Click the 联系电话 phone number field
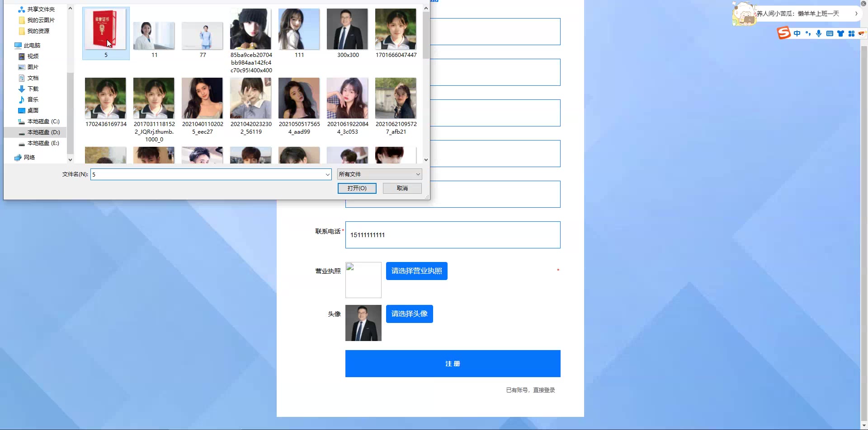The width and height of the screenshot is (868, 430). 453,235
